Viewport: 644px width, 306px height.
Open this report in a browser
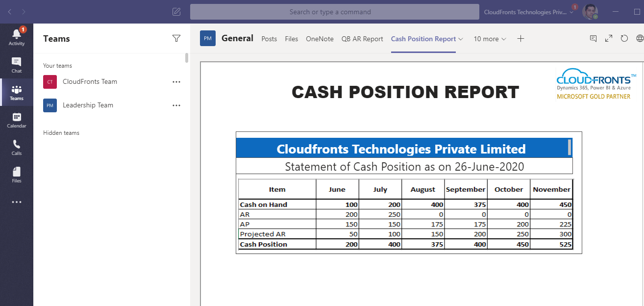click(639, 38)
